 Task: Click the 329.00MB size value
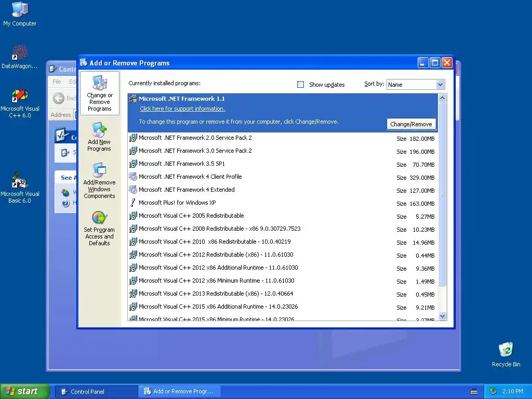pos(422,178)
